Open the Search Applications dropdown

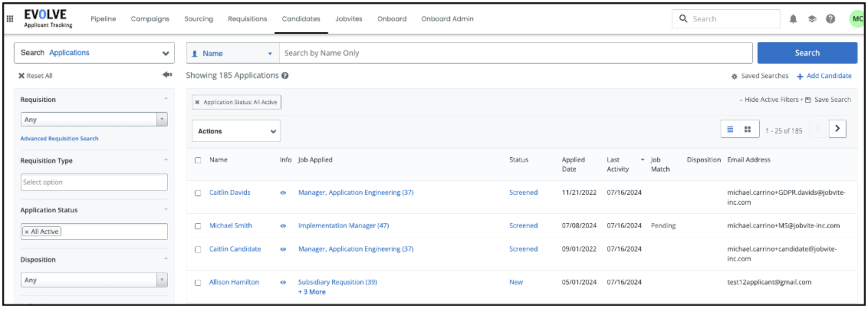coord(94,53)
